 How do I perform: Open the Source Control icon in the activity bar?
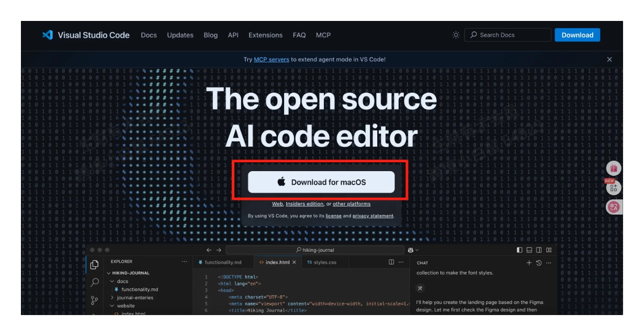tap(95, 300)
